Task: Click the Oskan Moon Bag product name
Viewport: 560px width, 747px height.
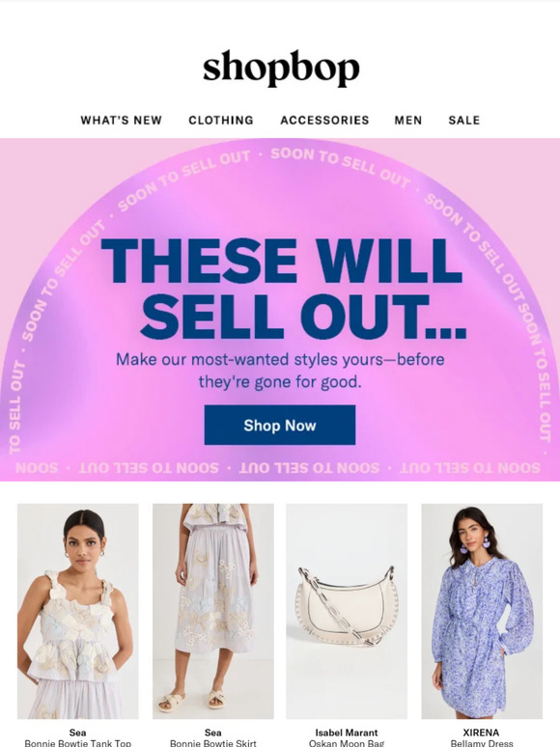Action: click(x=347, y=743)
